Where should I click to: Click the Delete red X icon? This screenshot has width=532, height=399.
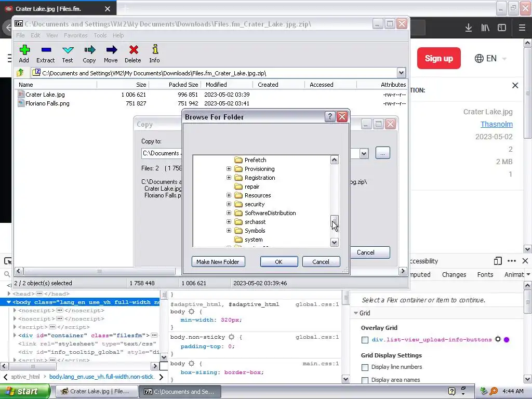pyautogui.click(x=134, y=50)
